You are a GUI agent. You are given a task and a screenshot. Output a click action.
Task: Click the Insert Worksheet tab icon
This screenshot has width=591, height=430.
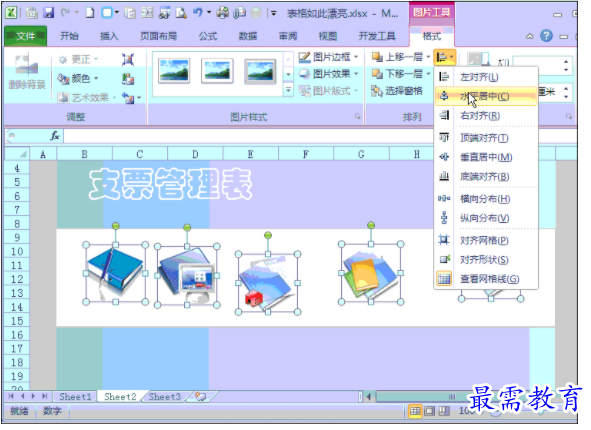pos(200,396)
